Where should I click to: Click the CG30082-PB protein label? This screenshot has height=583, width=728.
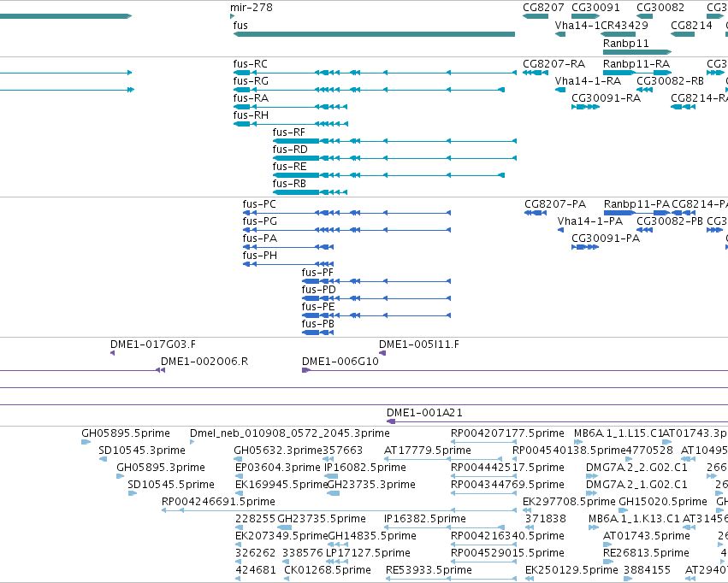(x=670, y=221)
